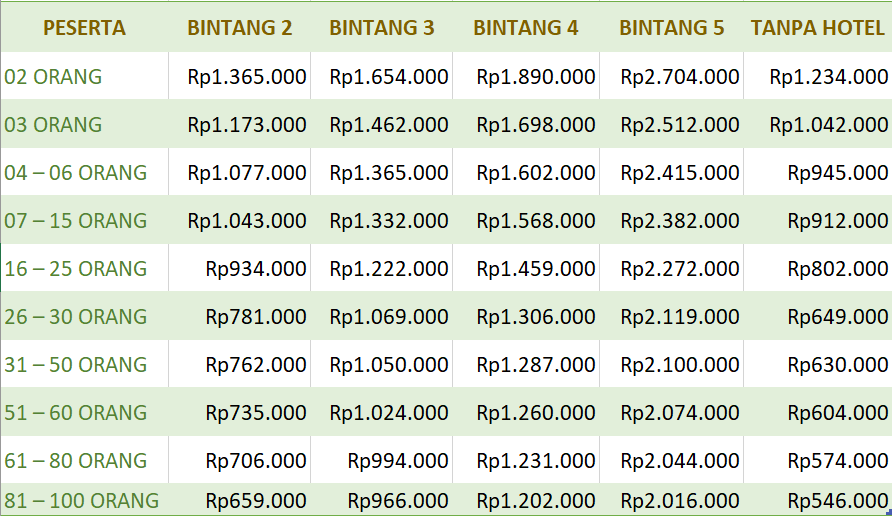Click the BINTANG 5 column header

[x=672, y=28]
